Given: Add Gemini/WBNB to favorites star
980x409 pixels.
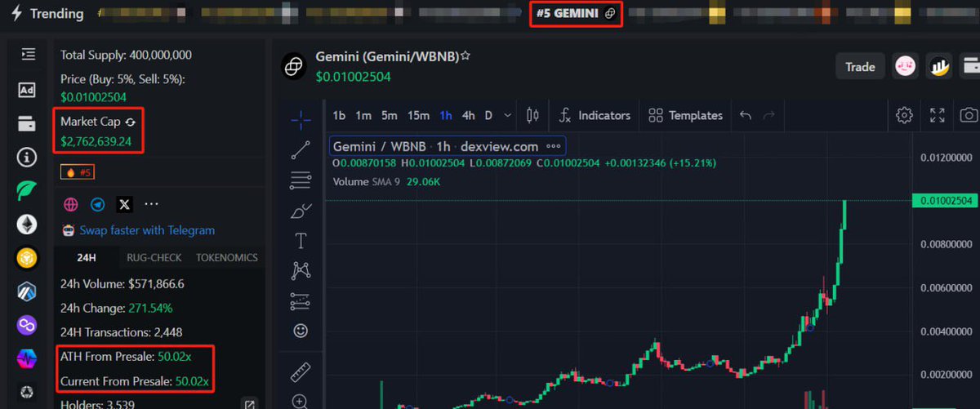Looking at the screenshot, I should click(x=465, y=56).
